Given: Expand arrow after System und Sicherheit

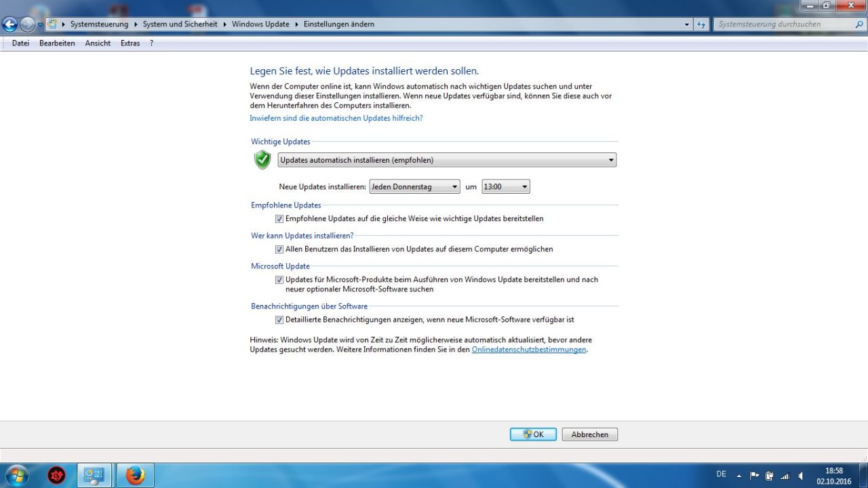Looking at the screenshot, I should [225, 24].
